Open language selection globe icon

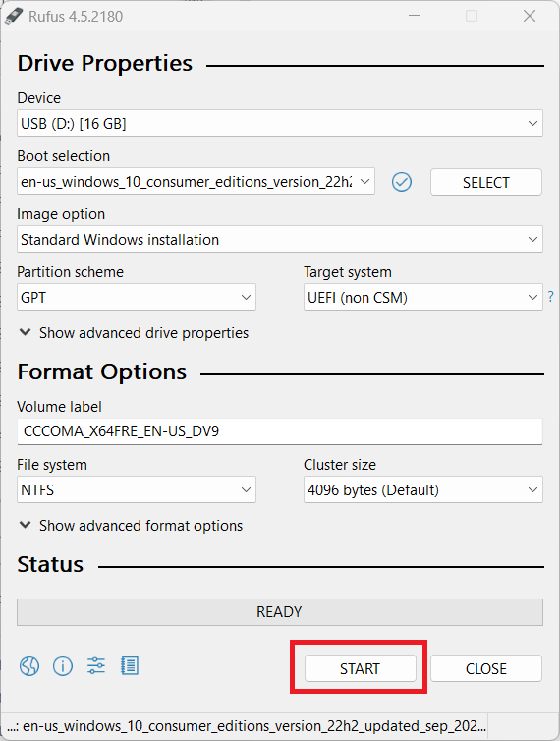click(x=29, y=666)
